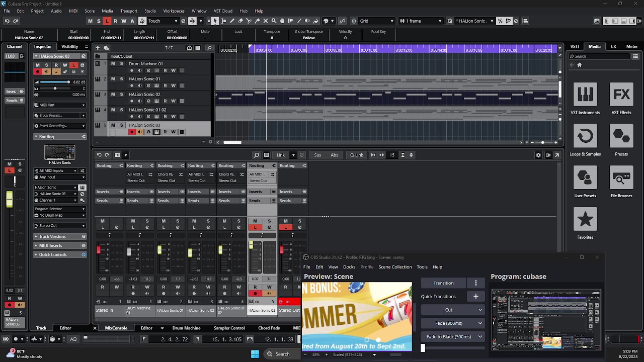Switch to the Chord Pads tab
Screen dimensions: 644x362
coord(269,328)
